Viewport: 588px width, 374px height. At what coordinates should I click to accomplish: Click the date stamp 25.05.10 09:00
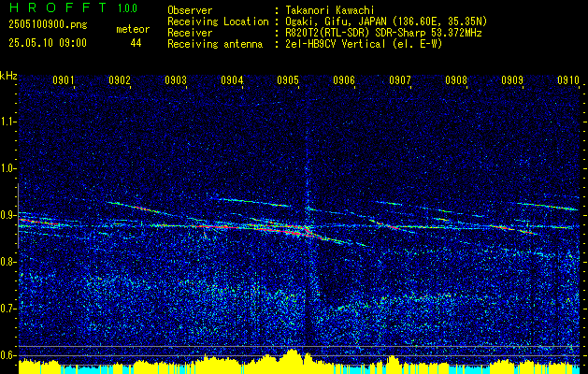[48, 43]
